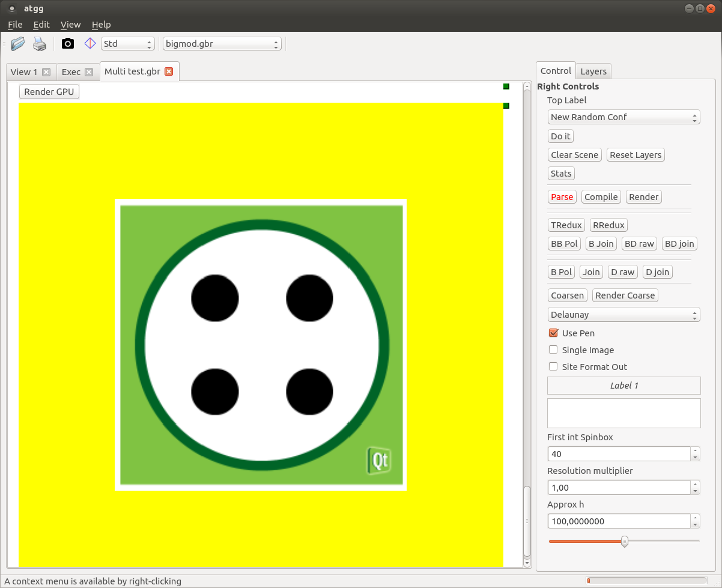Close the Exec tab
This screenshot has height=588, width=722.
89,72
